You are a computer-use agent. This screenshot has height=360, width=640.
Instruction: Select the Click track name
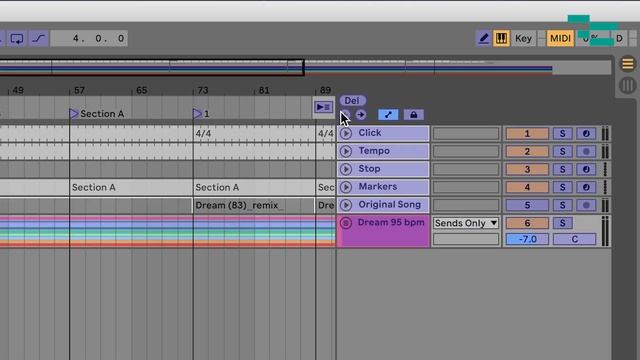click(370, 133)
